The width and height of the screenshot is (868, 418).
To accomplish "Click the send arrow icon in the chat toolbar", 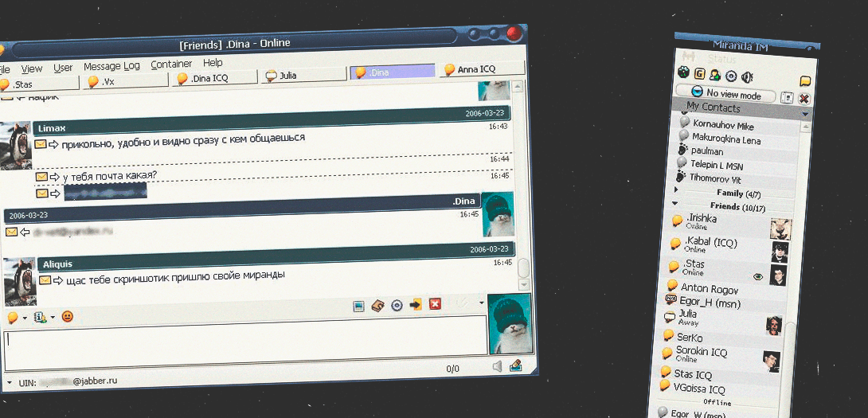I will tap(416, 304).
